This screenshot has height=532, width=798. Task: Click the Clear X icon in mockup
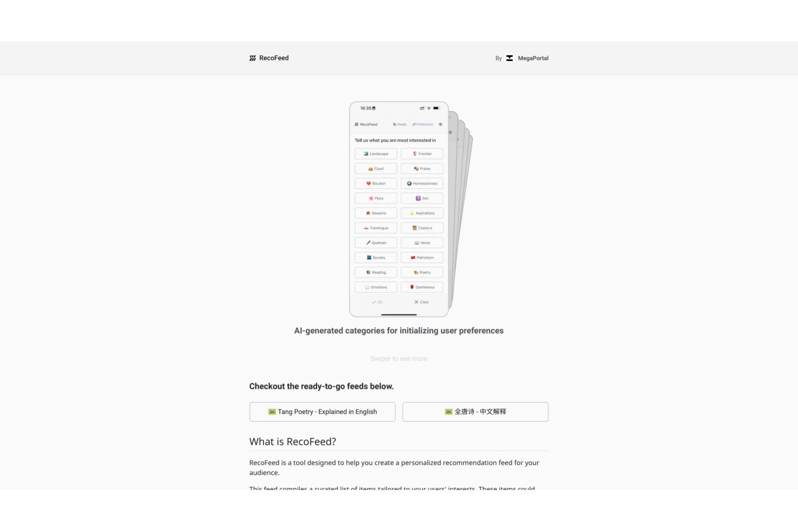[417, 302]
